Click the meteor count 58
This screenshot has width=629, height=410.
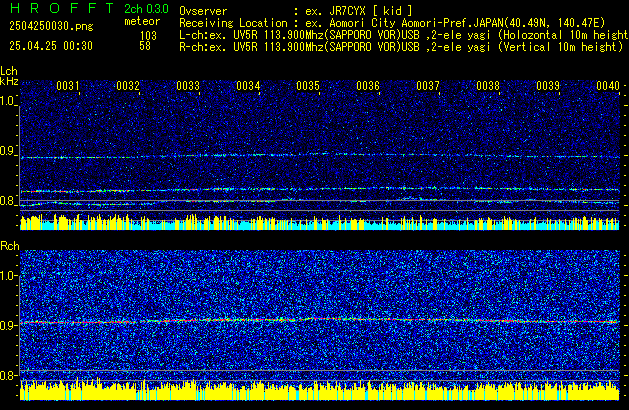tap(145, 46)
